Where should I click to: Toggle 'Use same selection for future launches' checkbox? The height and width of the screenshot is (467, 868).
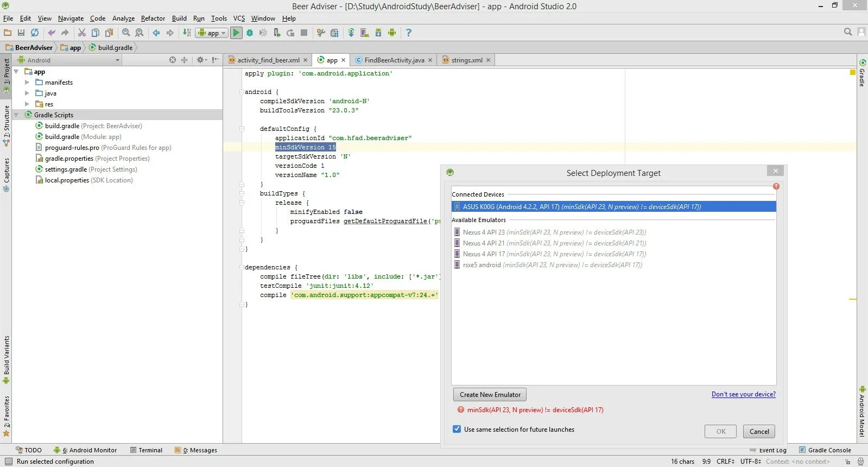coord(457,429)
